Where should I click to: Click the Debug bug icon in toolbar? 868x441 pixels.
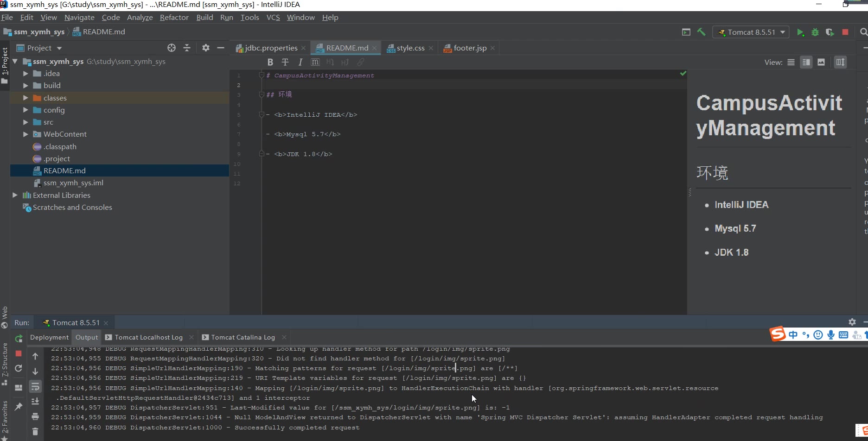coord(815,32)
